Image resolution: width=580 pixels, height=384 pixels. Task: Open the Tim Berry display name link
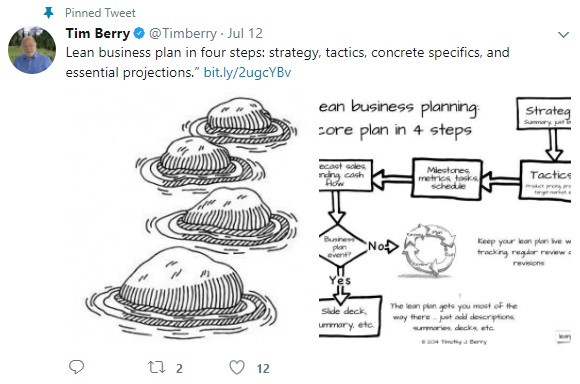(x=98, y=33)
